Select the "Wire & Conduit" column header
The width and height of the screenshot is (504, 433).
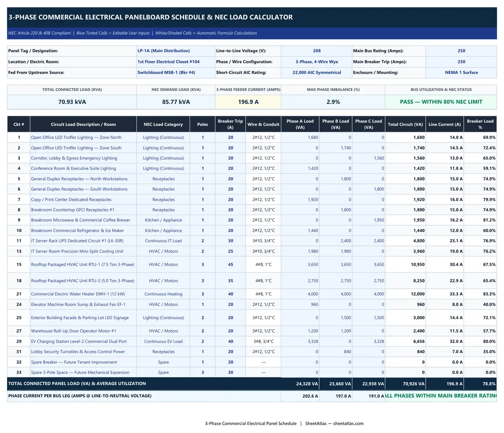(x=263, y=125)
